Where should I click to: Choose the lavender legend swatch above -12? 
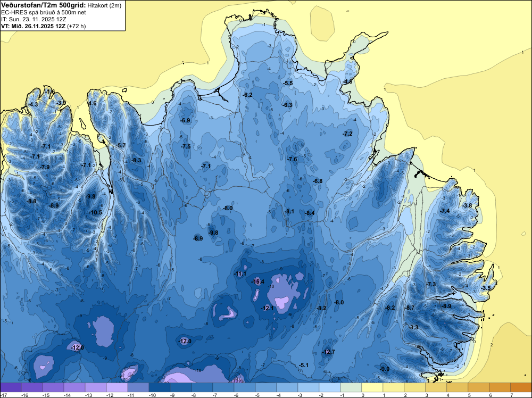pos(117,387)
